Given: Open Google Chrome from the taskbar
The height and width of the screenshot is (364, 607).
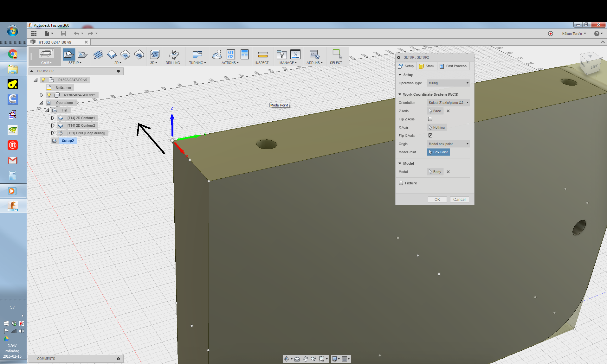Looking at the screenshot, I should coord(13,54).
